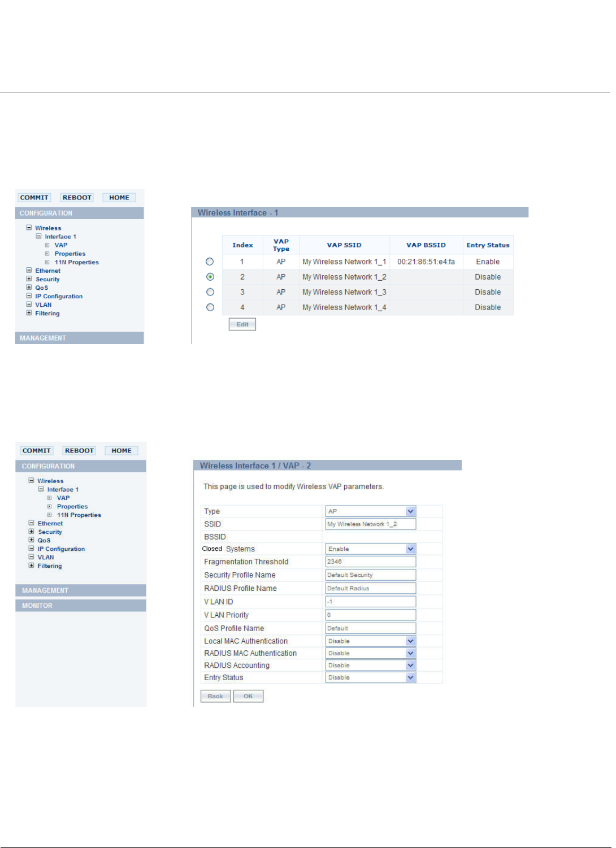Click BSSID value 00:21:86:51:e4:fa
This screenshot has width=616, height=848.
(426, 262)
